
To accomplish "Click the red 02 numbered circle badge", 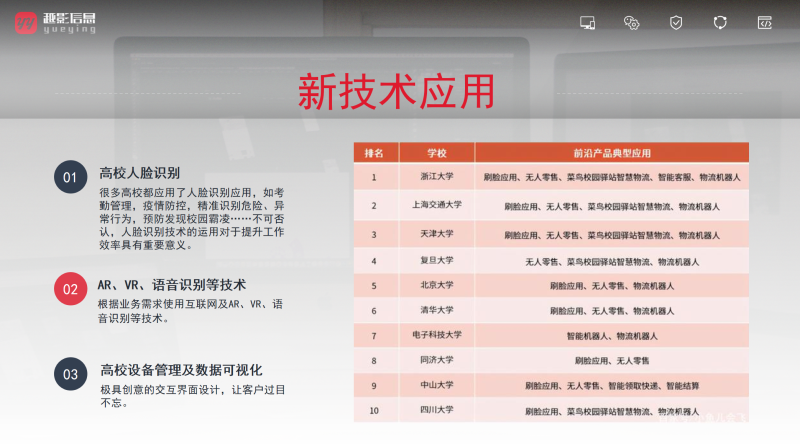I will pyautogui.click(x=70, y=289).
